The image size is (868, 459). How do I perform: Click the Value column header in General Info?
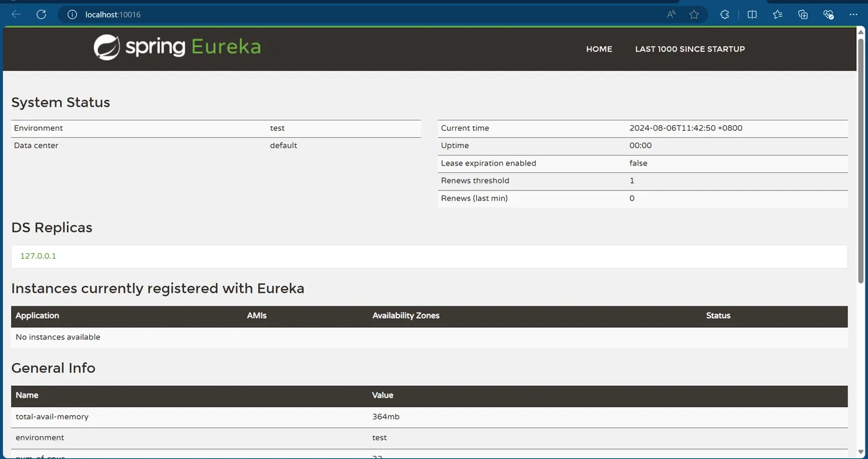pos(383,395)
